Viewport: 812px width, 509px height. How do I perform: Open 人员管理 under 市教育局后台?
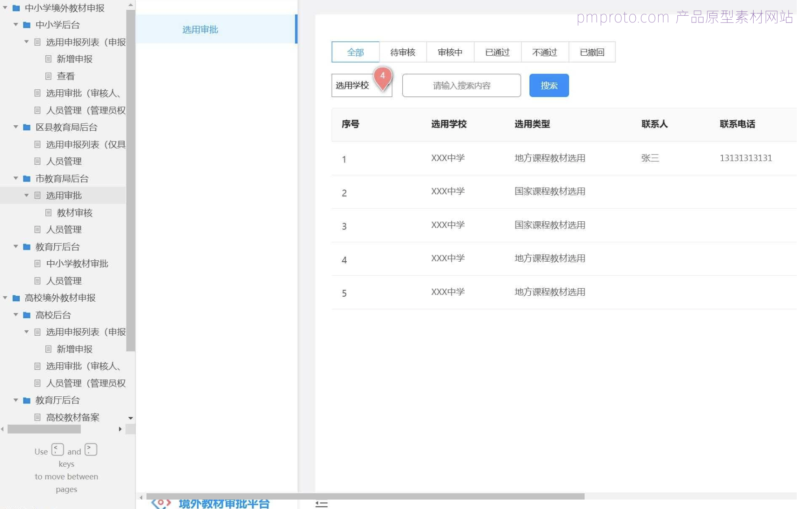click(x=64, y=229)
